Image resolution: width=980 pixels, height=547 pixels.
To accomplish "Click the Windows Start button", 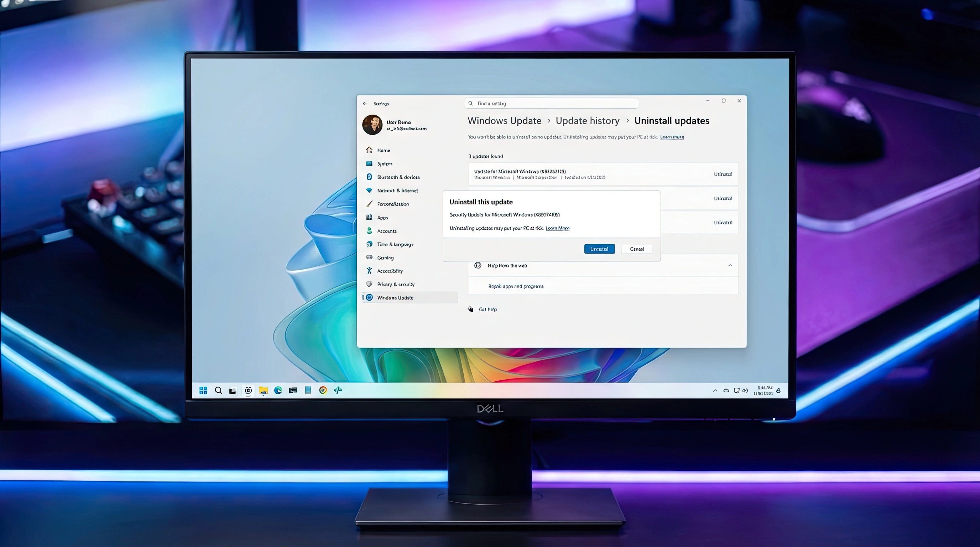I will point(203,390).
